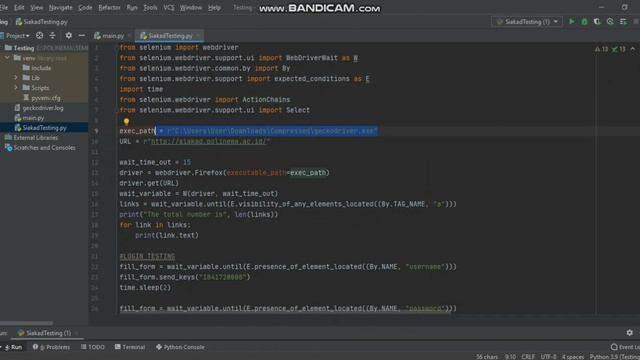Viewport: 640px width, 360px height.
Task: Open the Refactor menu
Action: coord(109,7)
